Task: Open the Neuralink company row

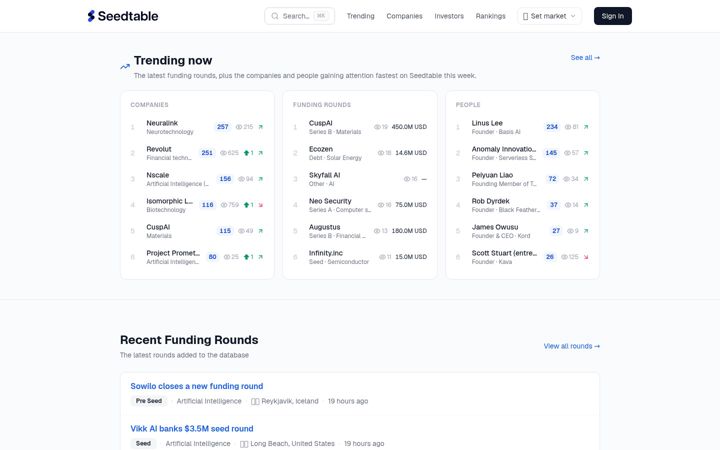Action: pyautogui.click(x=197, y=127)
